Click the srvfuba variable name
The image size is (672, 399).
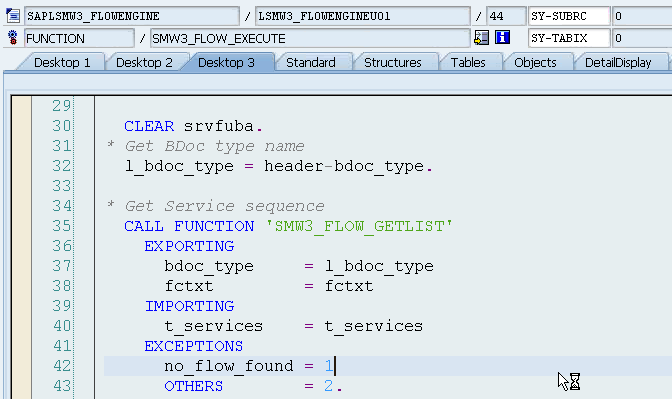(219, 126)
